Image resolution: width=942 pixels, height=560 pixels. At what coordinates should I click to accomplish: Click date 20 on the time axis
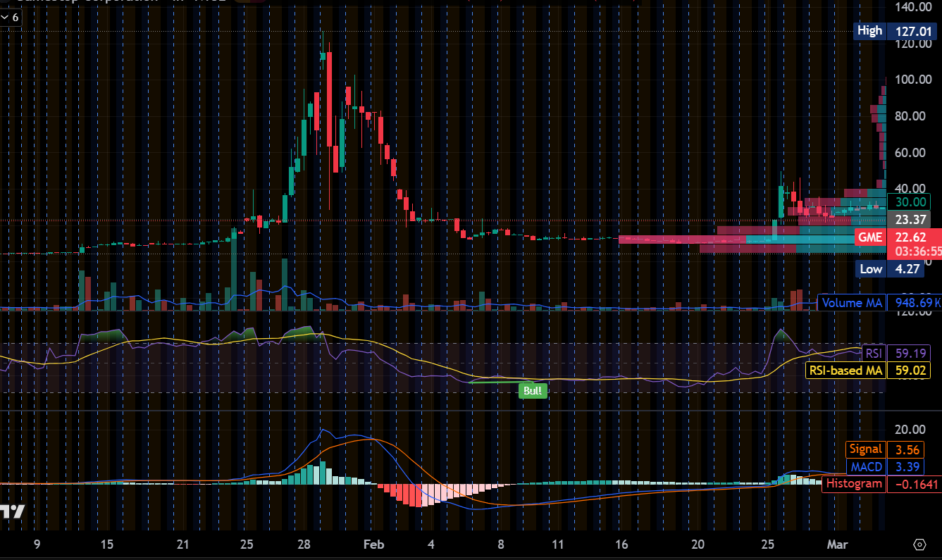coord(698,545)
